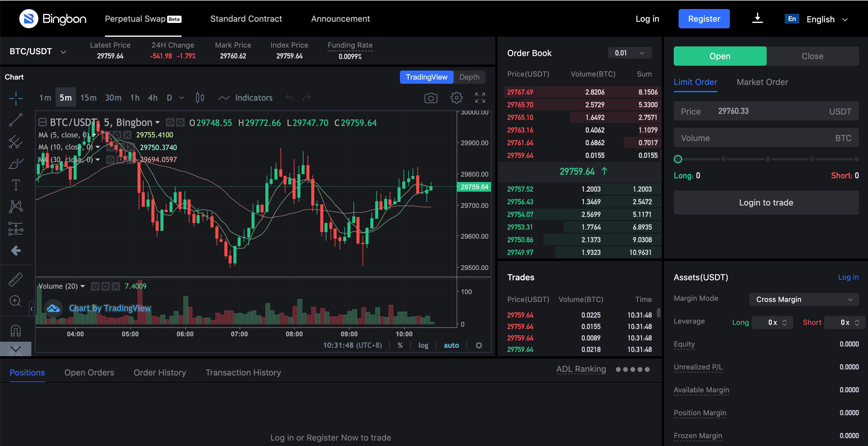Select the measure ruler tool
This screenshot has width=868, height=446.
click(x=15, y=279)
